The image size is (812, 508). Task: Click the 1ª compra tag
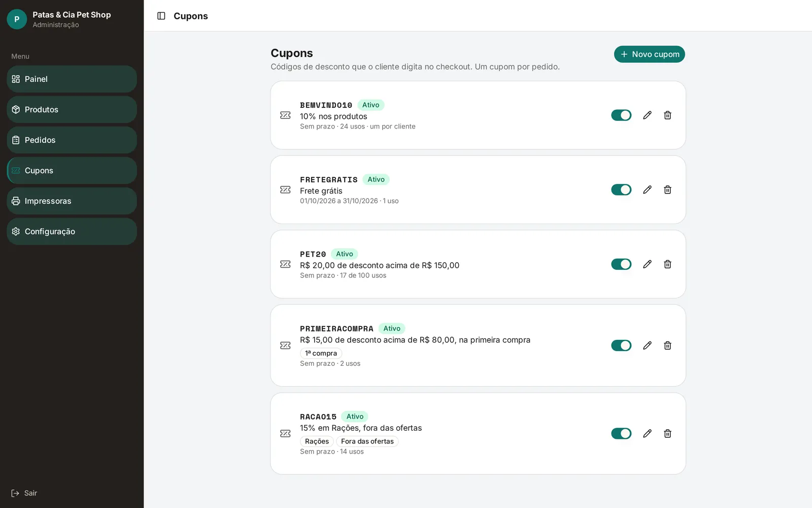coord(321,353)
